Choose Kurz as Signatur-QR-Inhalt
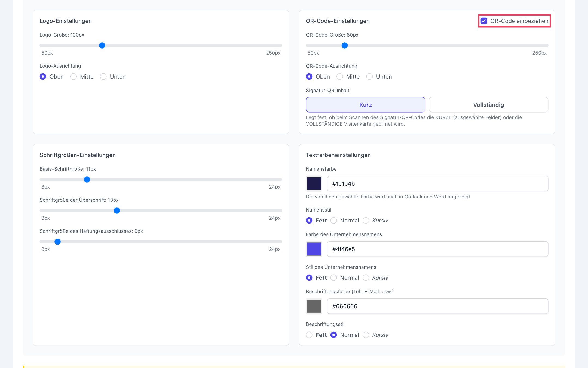This screenshot has height=368, width=588. [x=365, y=105]
